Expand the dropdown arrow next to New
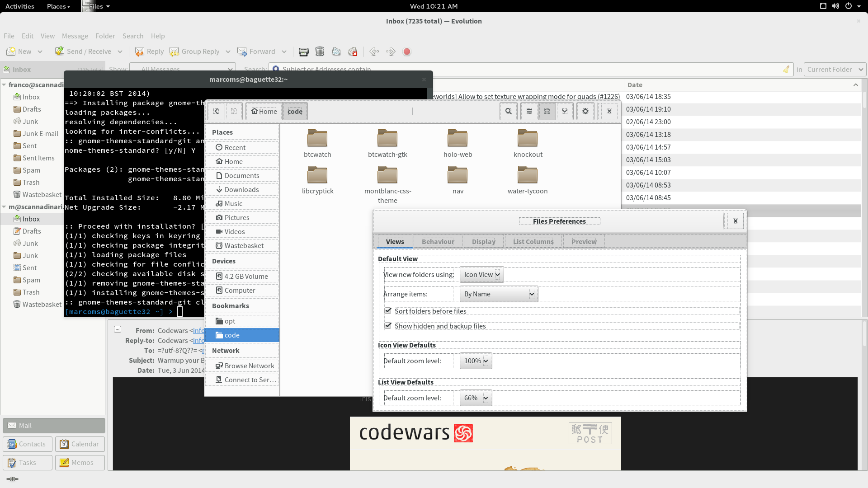This screenshot has height=488, width=868. pyautogui.click(x=40, y=52)
